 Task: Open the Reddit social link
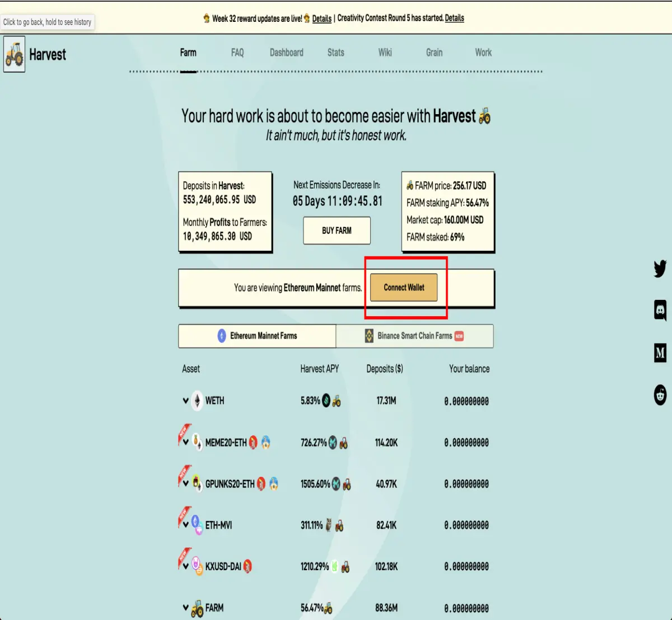[660, 394]
